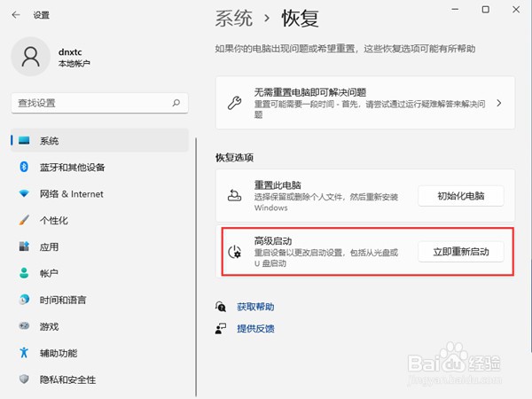
Task: Click the 个性化 paintbrush icon
Action: [24, 220]
